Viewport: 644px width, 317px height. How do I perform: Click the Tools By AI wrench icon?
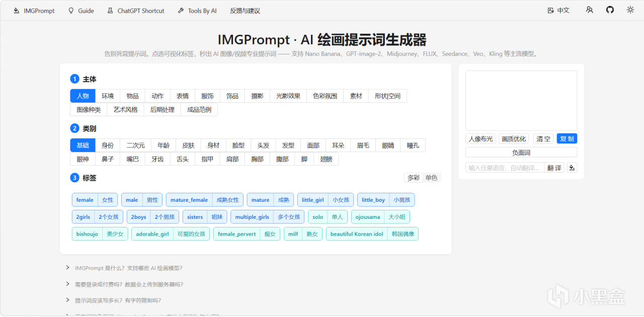[181, 11]
